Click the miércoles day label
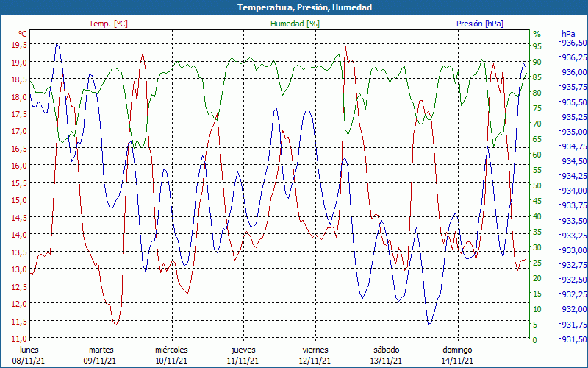Screen dimensions: 588x368 [x=172, y=350]
